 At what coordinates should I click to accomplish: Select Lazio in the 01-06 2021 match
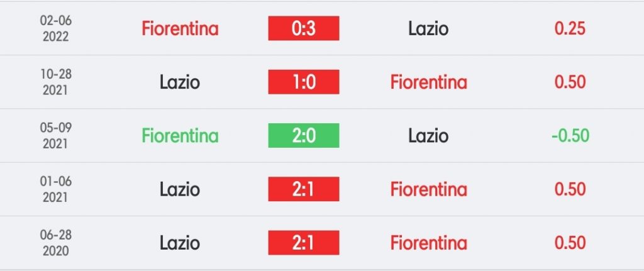click(x=180, y=190)
